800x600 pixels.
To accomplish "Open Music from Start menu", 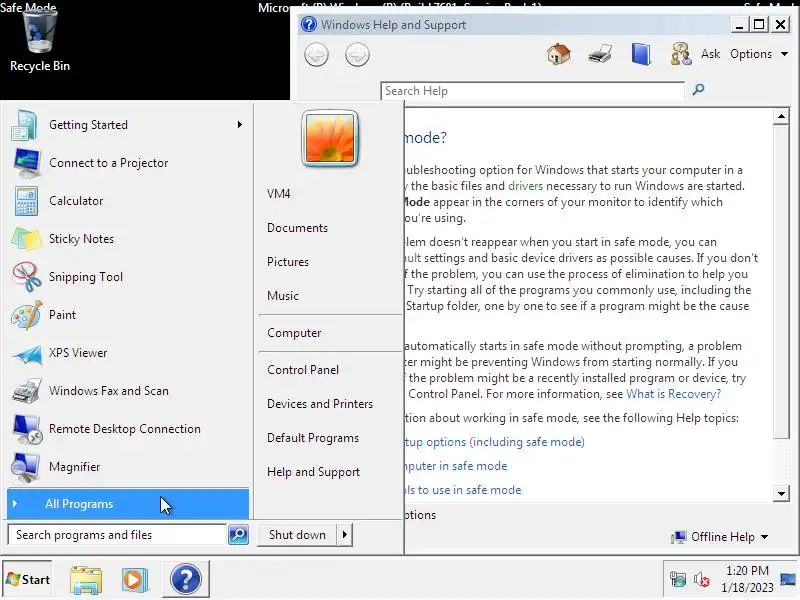I will coord(283,296).
